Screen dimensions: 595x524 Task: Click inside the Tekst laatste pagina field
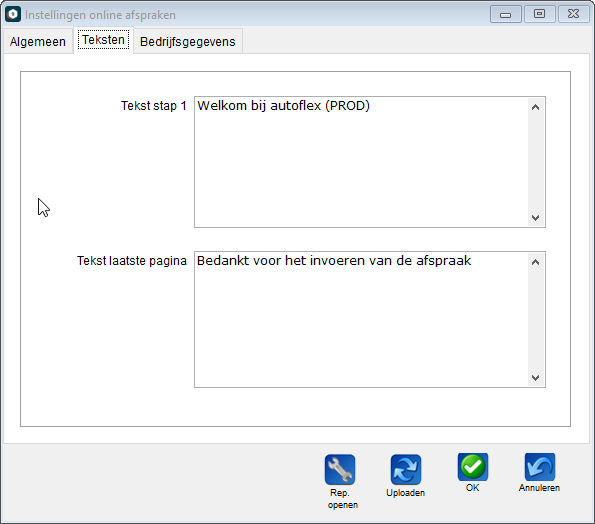click(361, 319)
